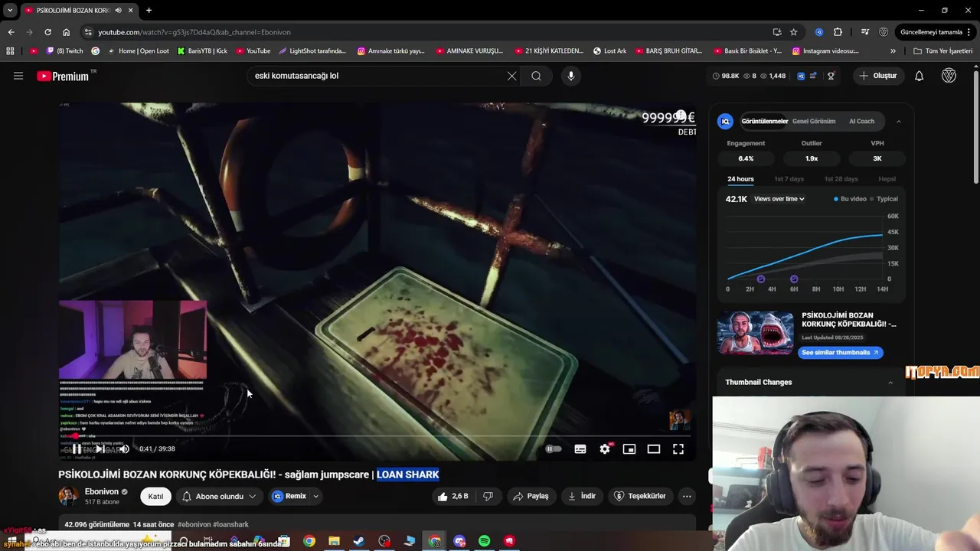Open the Ebonivon channel avatar

point(68,496)
